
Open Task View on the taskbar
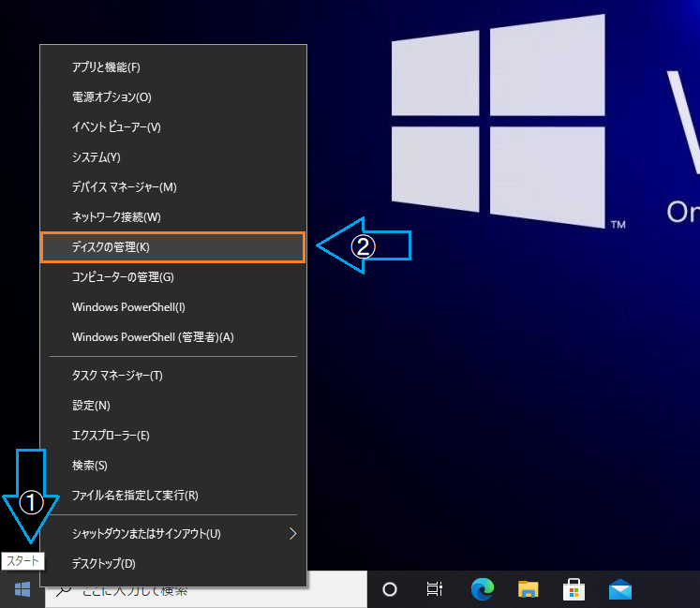[x=435, y=589]
